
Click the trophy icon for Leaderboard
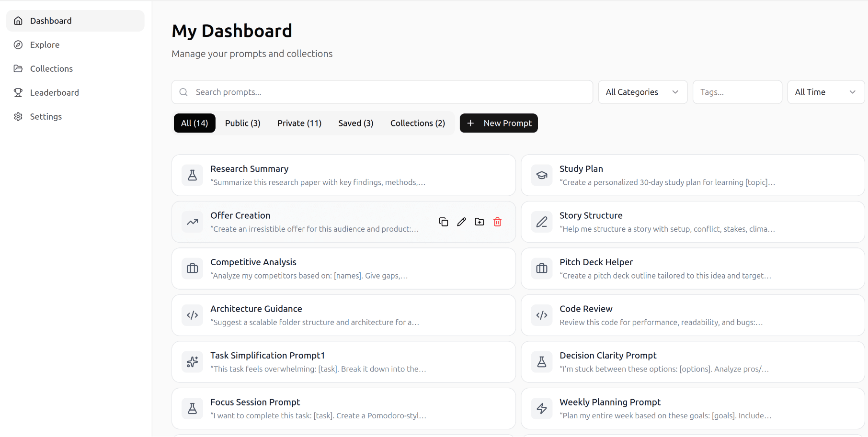click(x=18, y=92)
